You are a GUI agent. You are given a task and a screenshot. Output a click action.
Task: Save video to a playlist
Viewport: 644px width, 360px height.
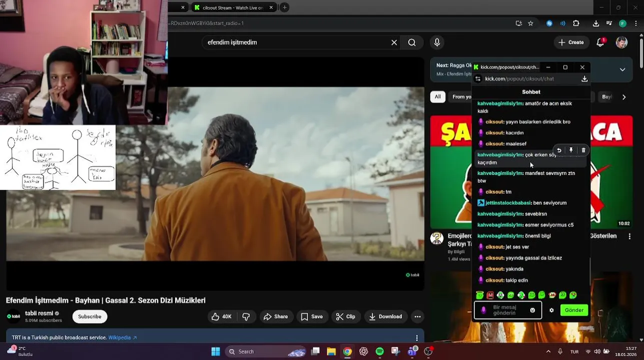coord(312,316)
